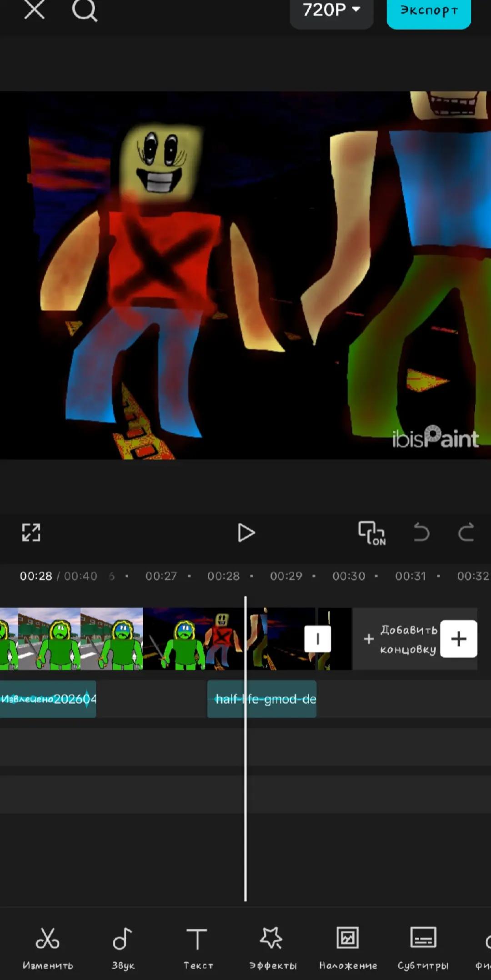Image resolution: width=491 pixels, height=980 pixels.
Task: Open the Эффекты effects menu
Action: pyautogui.click(x=273, y=949)
